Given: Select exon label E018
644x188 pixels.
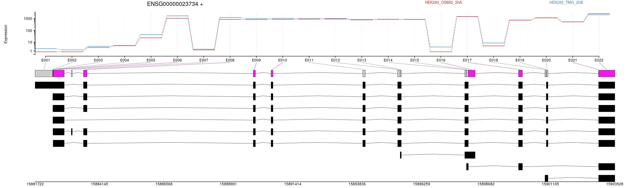Looking at the screenshot, I should point(493,60).
